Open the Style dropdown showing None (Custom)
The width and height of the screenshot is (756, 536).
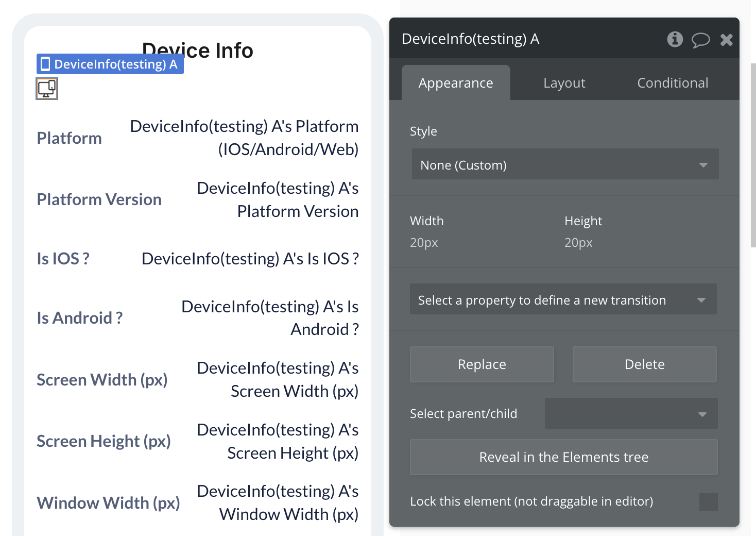point(565,165)
